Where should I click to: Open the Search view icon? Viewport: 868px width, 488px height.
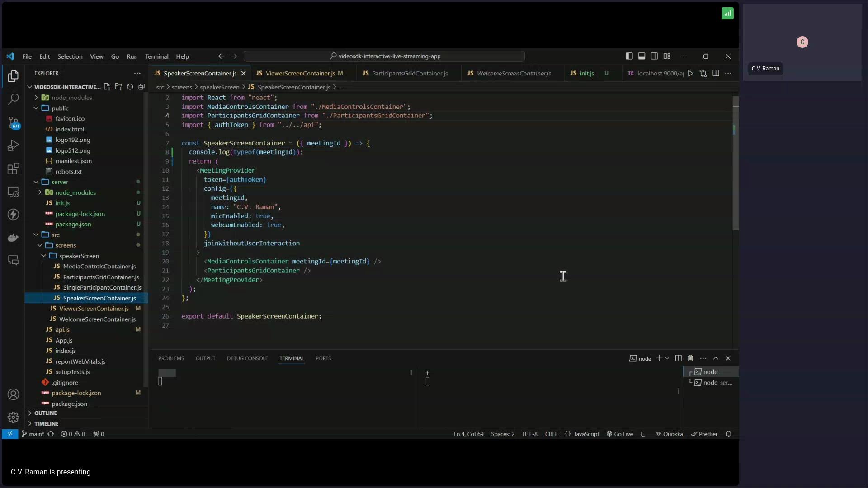[13, 99]
